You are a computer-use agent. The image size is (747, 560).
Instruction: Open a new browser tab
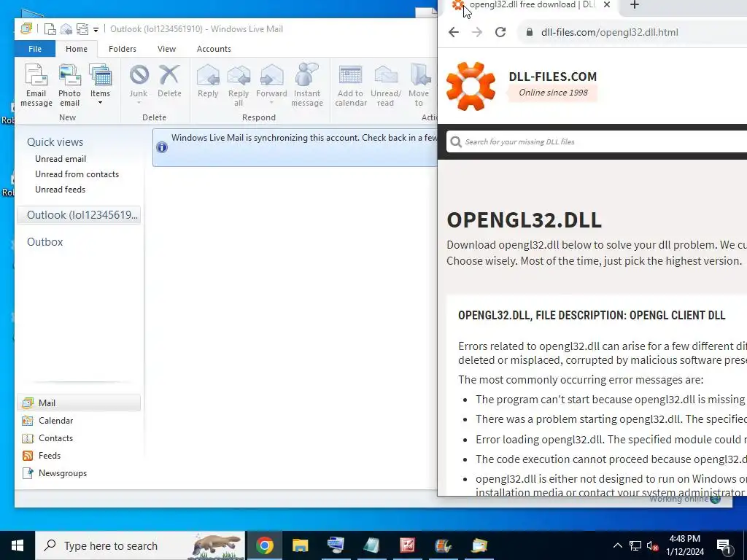(634, 5)
